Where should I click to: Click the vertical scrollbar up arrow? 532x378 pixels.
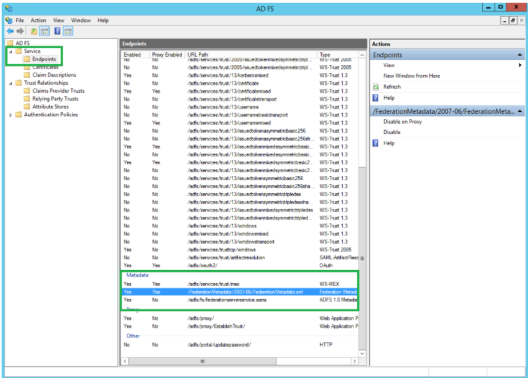[x=362, y=55]
